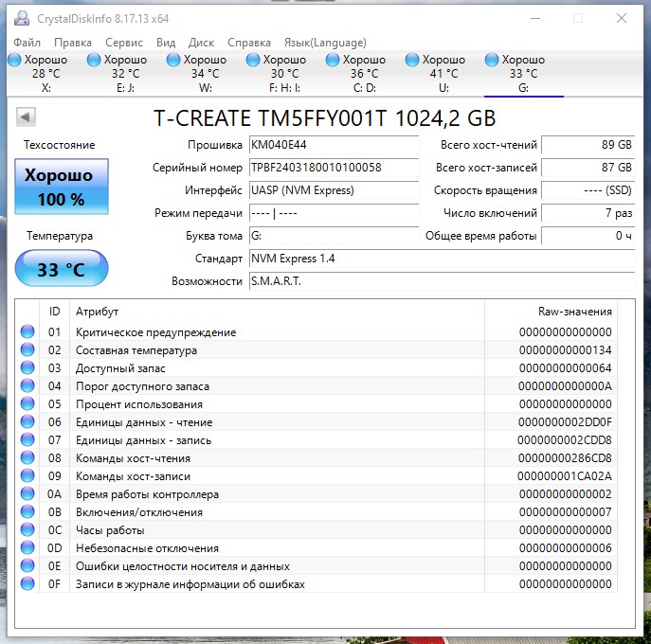
Task: Click status orb of attribute 04
Action: 27,385
